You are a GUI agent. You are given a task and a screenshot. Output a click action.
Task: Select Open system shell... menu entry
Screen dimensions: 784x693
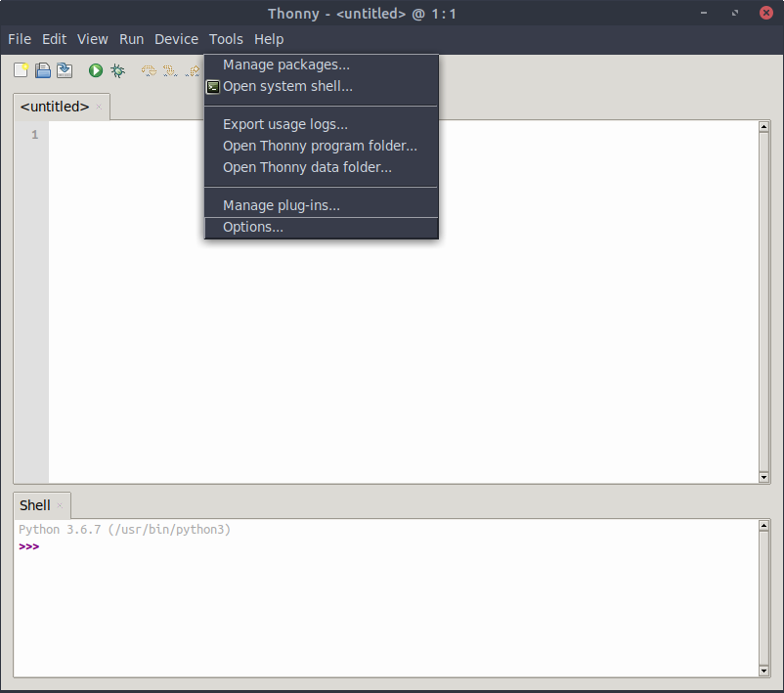pos(321,86)
